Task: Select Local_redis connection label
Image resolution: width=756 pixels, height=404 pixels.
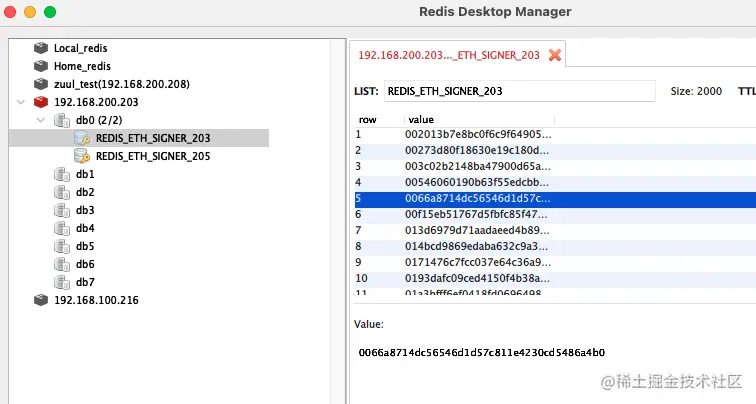Action: coord(81,48)
